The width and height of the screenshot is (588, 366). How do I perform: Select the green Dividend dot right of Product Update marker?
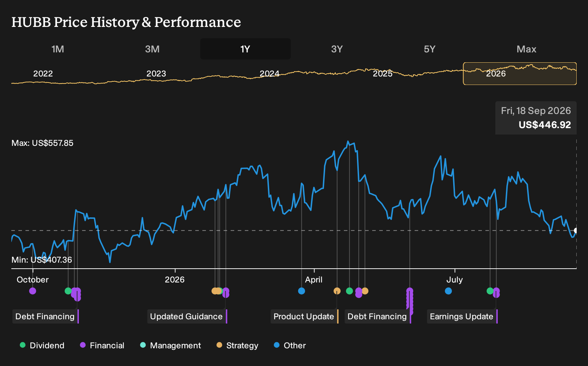point(350,291)
